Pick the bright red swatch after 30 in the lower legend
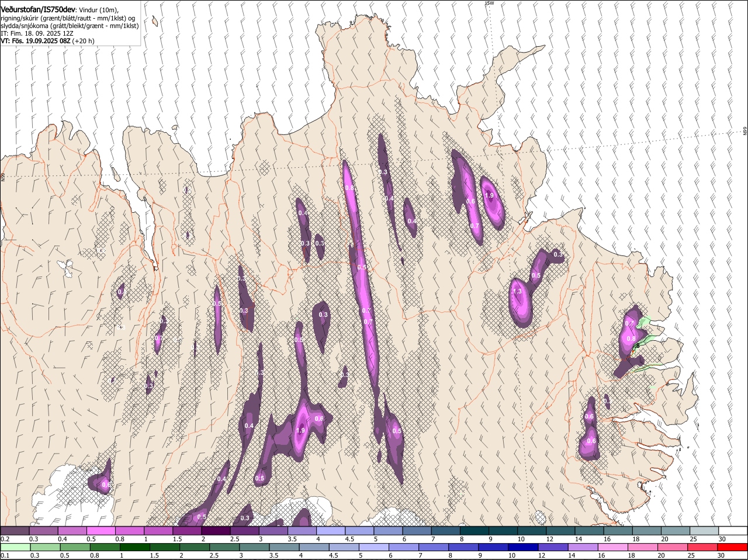The image size is (748, 560). pos(733,547)
